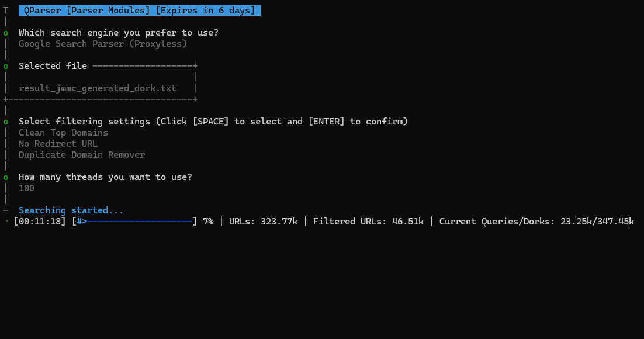Select the Clean Top Domains filter option
The width and height of the screenshot is (644, 339).
pyautogui.click(x=63, y=133)
